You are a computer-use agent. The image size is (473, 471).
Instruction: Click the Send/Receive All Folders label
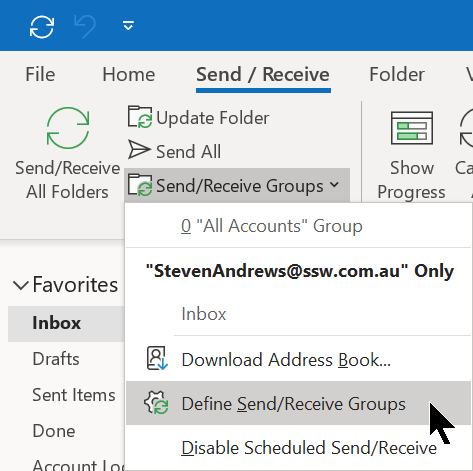click(67, 180)
